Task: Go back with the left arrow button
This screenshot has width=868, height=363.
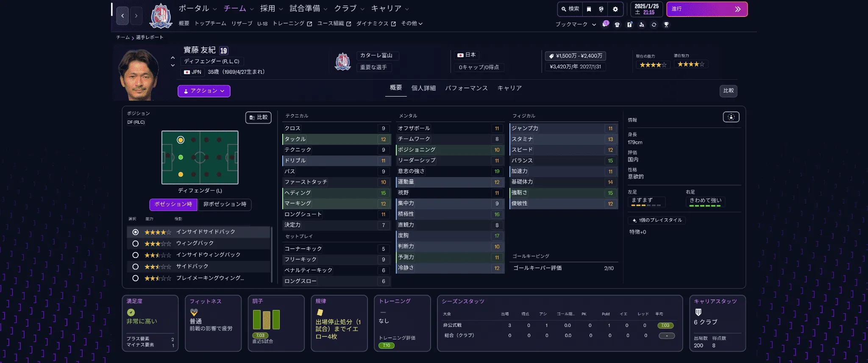Action: point(122,16)
